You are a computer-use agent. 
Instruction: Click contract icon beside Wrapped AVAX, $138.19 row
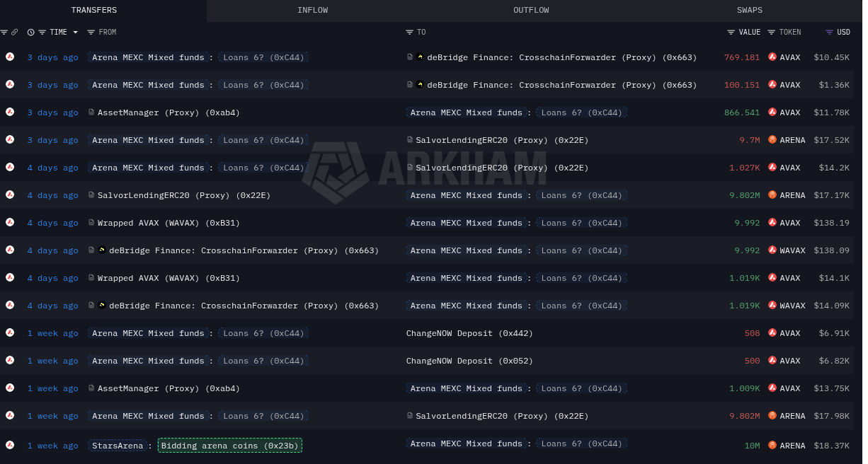(91, 223)
